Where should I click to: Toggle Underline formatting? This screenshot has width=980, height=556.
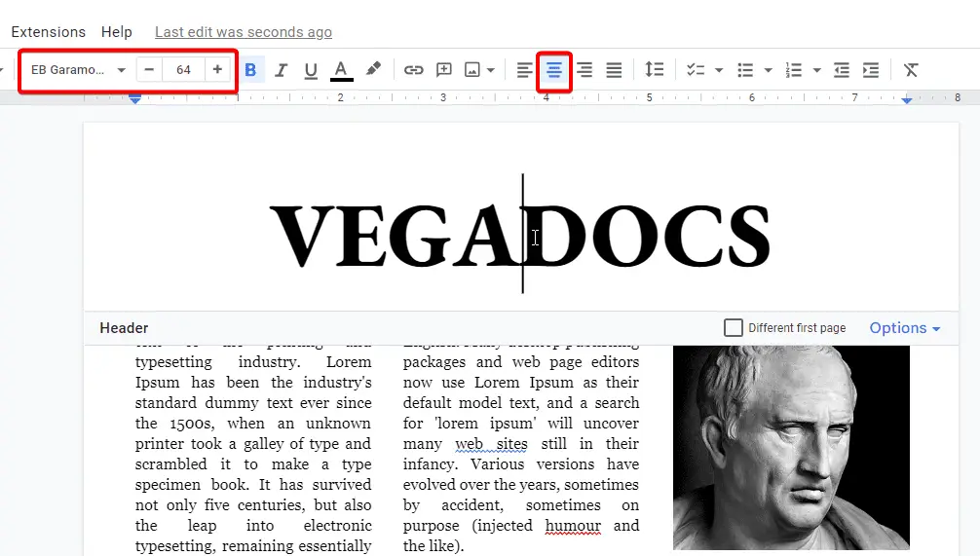(x=311, y=70)
